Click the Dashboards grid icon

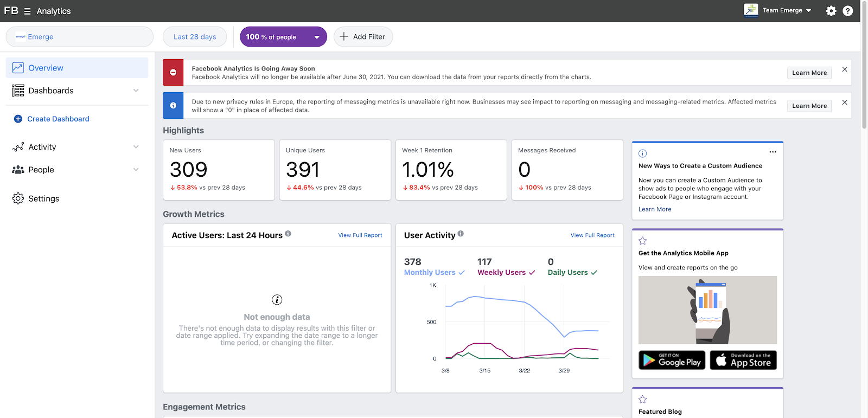point(18,91)
